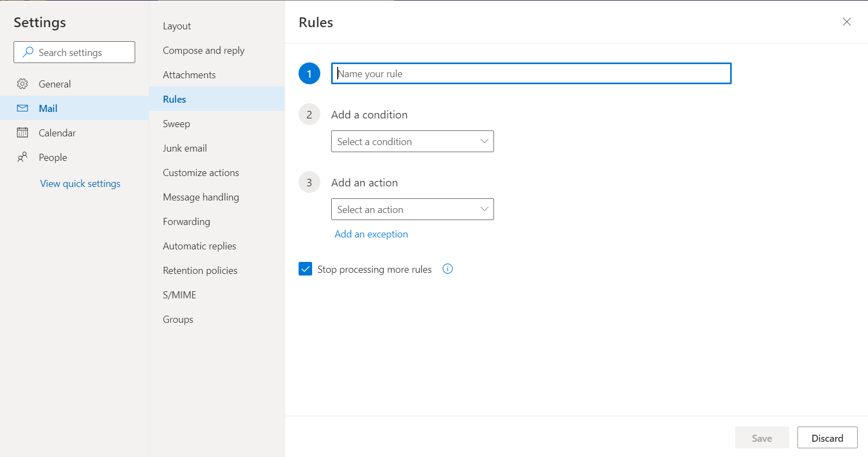This screenshot has width=868, height=457.
Task: Click the Search settings box
Action: [x=74, y=52]
